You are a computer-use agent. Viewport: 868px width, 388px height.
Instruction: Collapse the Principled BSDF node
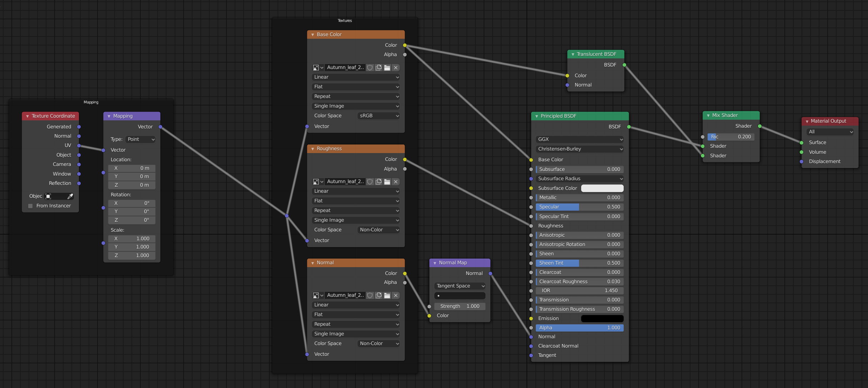pyautogui.click(x=537, y=116)
